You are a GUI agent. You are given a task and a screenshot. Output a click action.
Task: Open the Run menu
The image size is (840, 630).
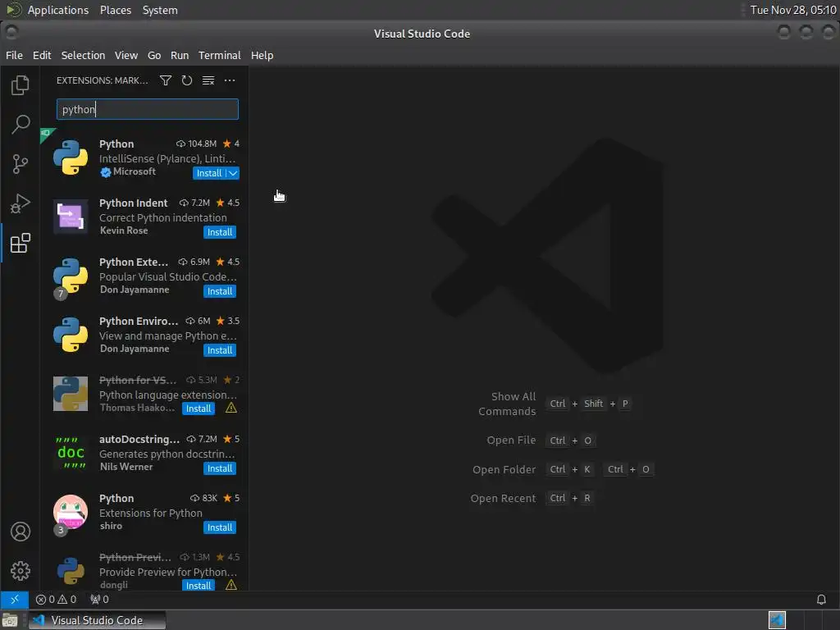click(180, 55)
